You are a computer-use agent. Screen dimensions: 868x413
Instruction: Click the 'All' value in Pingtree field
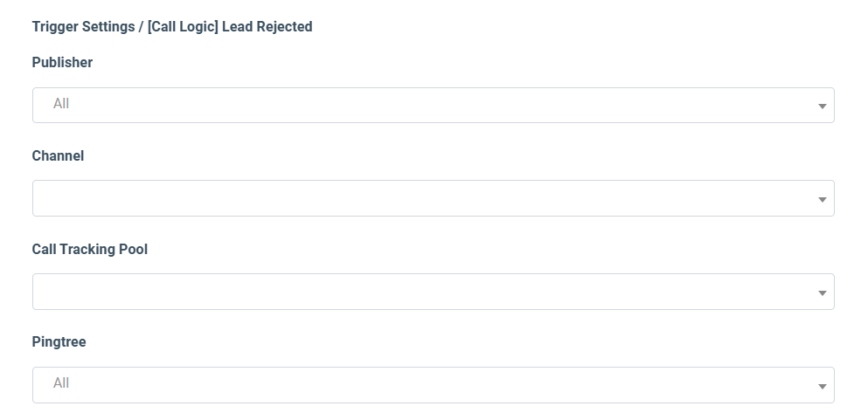tap(61, 383)
